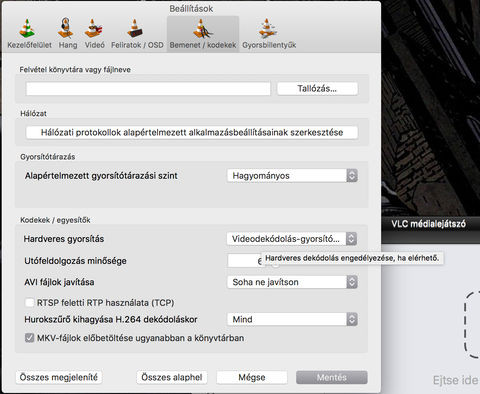Click the Összes megjeleníté button
Image resolution: width=480 pixels, height=394 pixels.
point(59,377)
